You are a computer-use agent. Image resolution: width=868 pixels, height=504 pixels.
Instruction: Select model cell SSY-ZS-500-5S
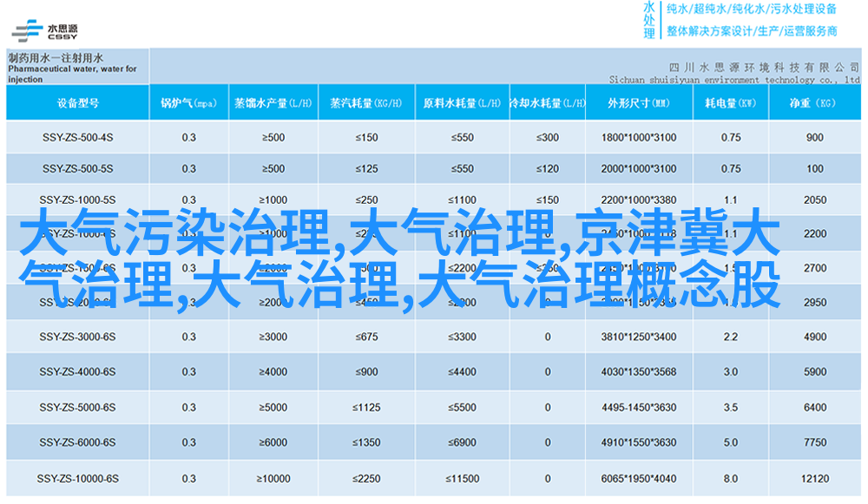point(78,169)
